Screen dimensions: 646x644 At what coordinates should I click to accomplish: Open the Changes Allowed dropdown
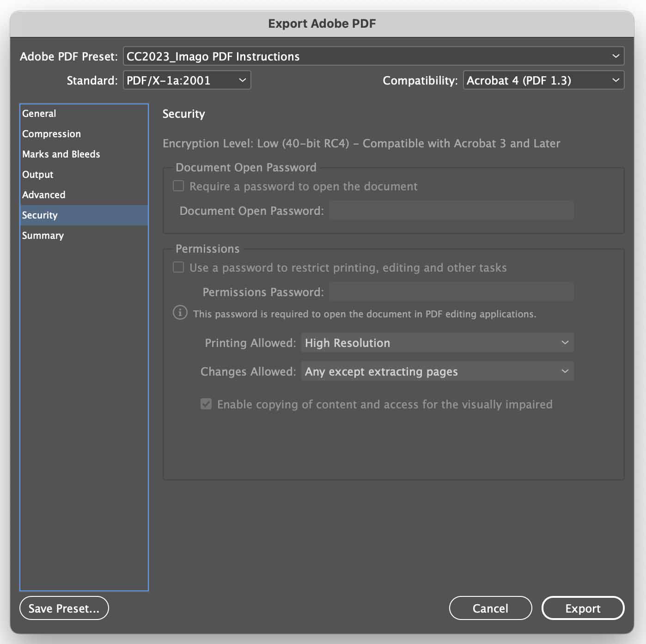click(x=437, y=371)
